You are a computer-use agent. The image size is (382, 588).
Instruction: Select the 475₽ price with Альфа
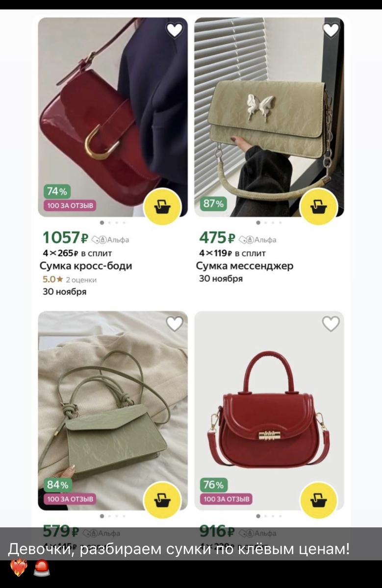[x=238, y=238]
